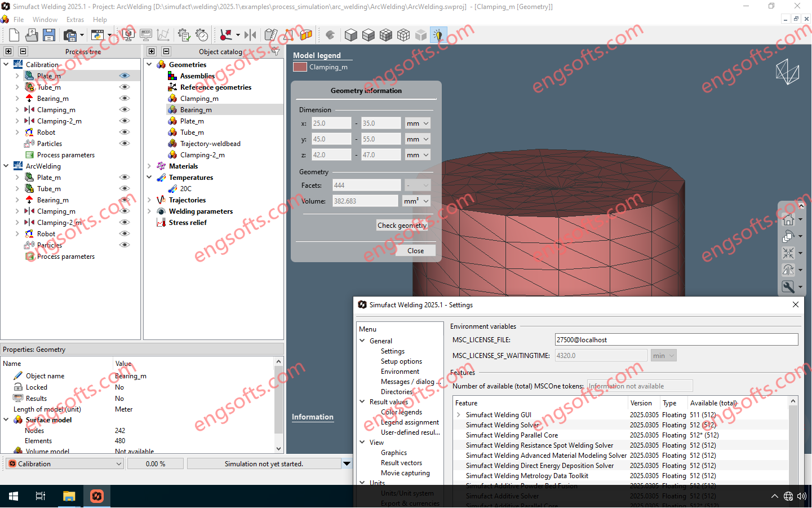Hide Clamping_m under Calibration with eye icon
Viewport: 812px width, 508px height.
click(x=125, y=109)
